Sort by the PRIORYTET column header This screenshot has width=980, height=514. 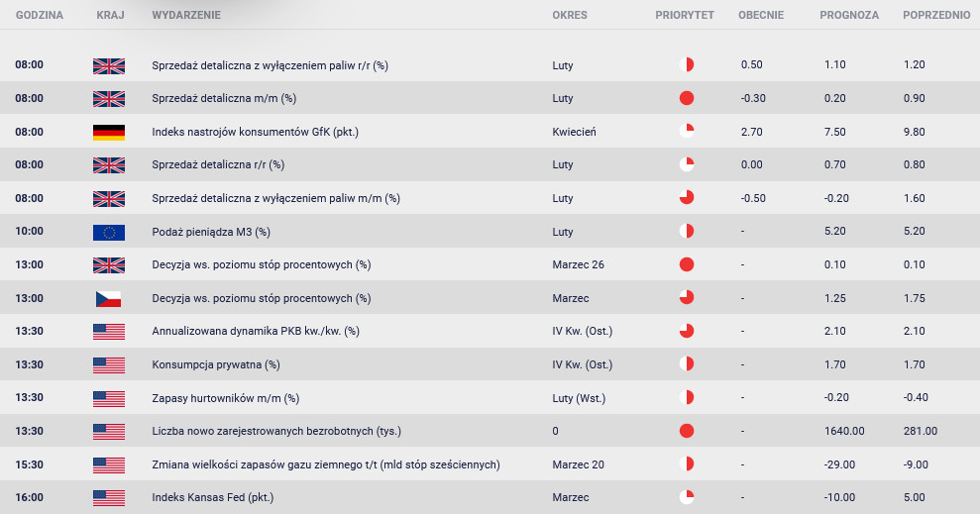[685, 15]
